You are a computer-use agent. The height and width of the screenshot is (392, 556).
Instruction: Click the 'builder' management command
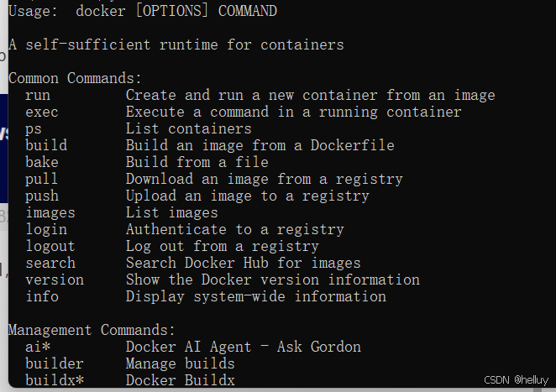pos(55,363)
